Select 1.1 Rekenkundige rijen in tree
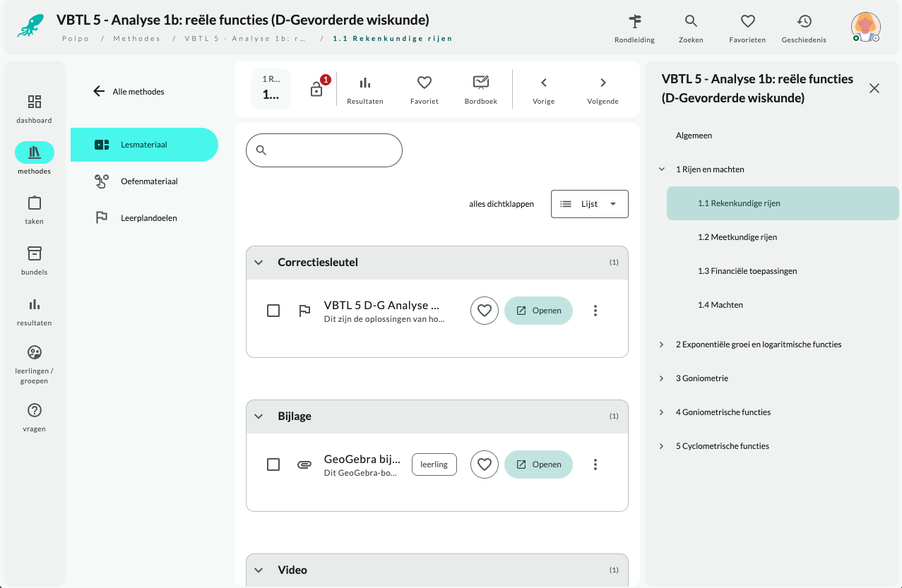The image size is (902, 588). [x=783, y=203]
